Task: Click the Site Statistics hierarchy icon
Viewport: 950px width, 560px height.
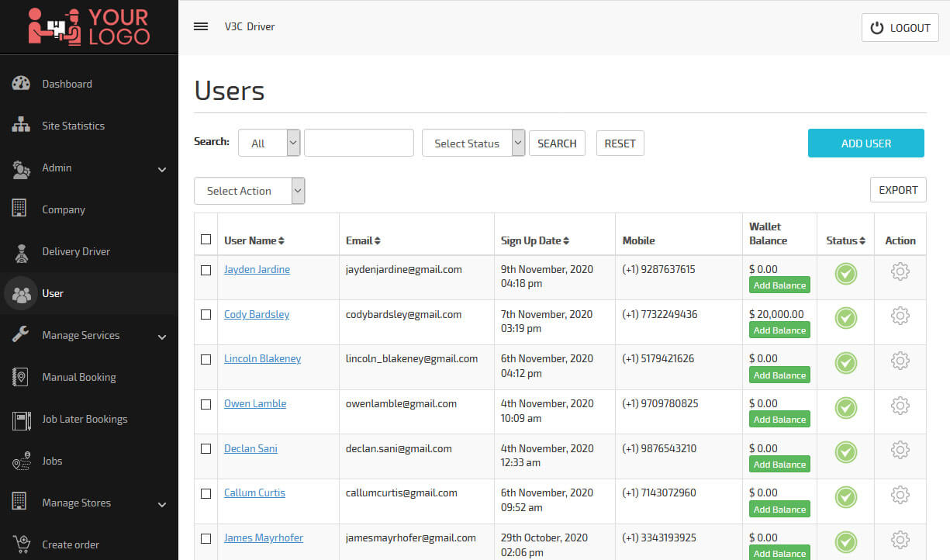Action: point(21,126)
